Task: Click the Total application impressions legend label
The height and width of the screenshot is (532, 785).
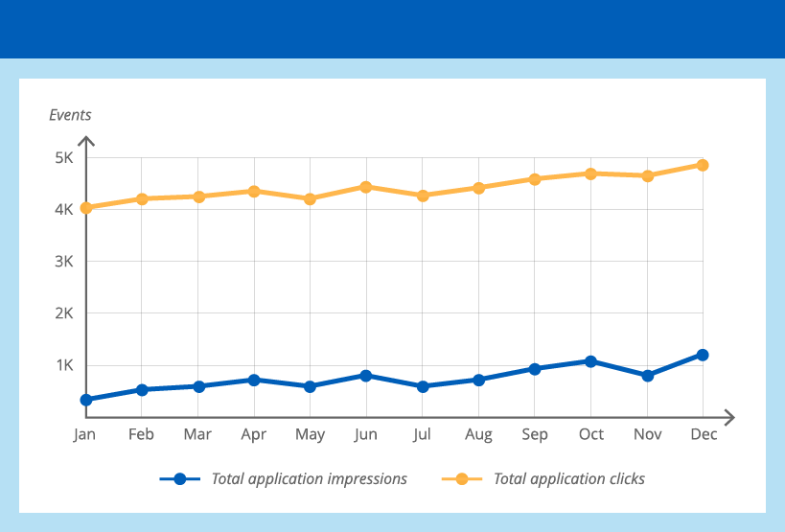Action: click(309, 478)
